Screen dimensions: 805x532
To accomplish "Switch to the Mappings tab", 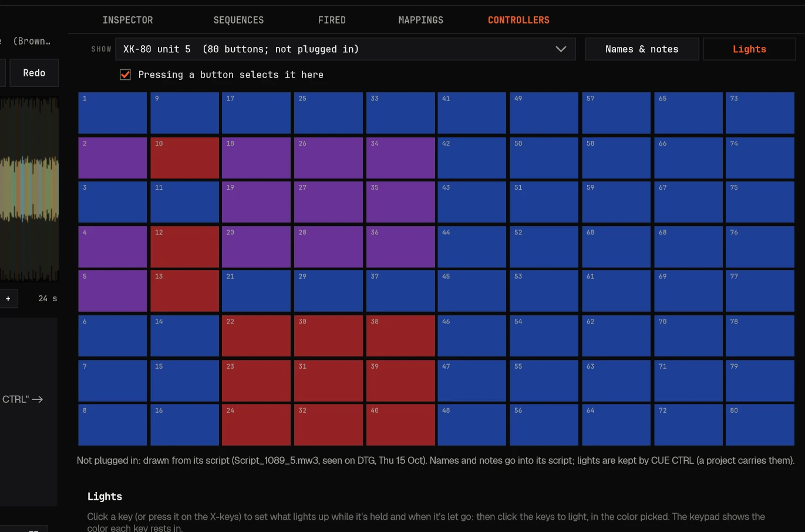I will tap(420, 20).
